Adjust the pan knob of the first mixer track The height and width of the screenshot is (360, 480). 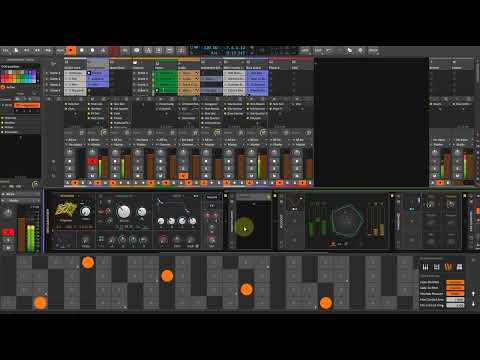(x=69, y=153)
